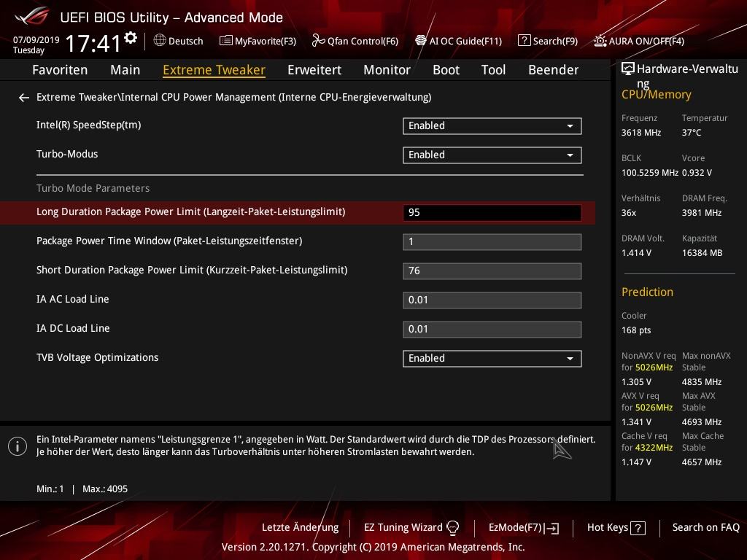747x560 pixels.
Task: Click IA AC Load Line field
Action: pyautogui.click(x=492, y=300)
